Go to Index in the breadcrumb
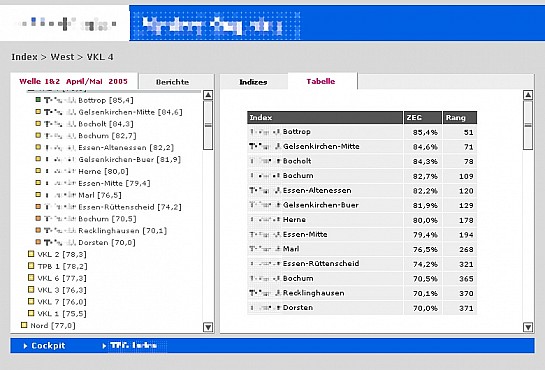The width and height of the screenshot is (545, 370). coord(24,57)
